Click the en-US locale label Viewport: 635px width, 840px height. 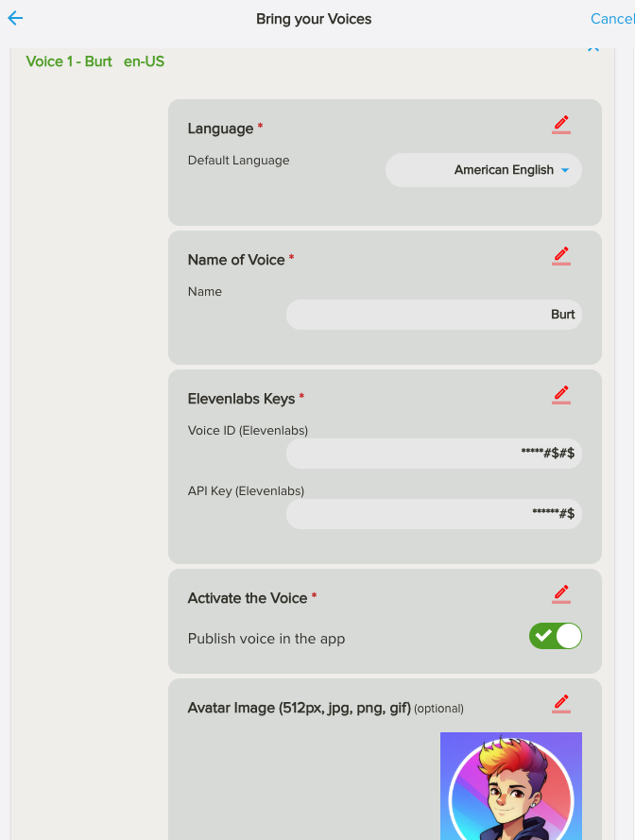tap(144, 61)
